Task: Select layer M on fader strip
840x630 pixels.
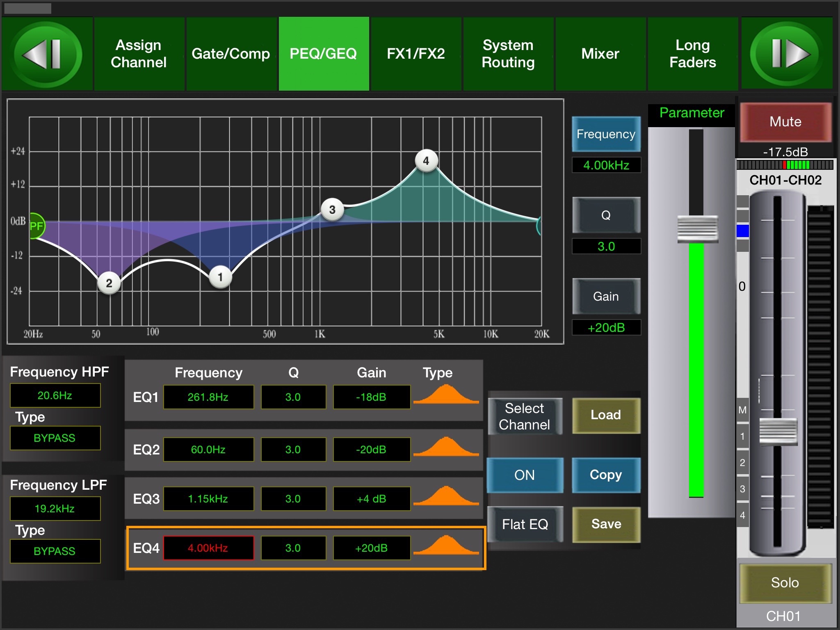Action: (x=742, y=410)
